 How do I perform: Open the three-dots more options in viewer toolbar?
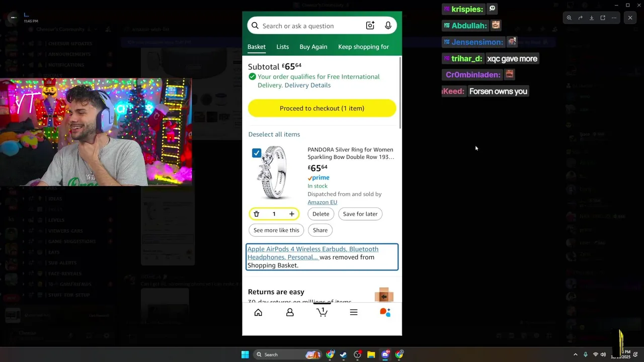click(x=614, y=18)
